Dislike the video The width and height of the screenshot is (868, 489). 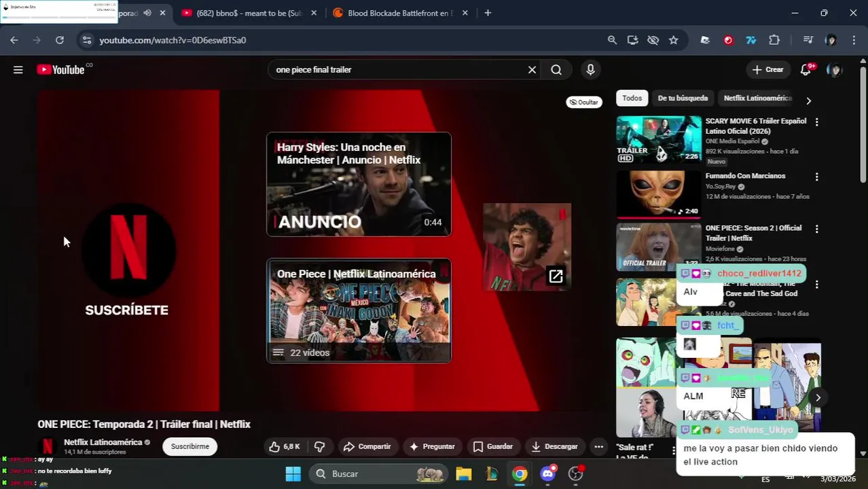(x=319, y=446)
